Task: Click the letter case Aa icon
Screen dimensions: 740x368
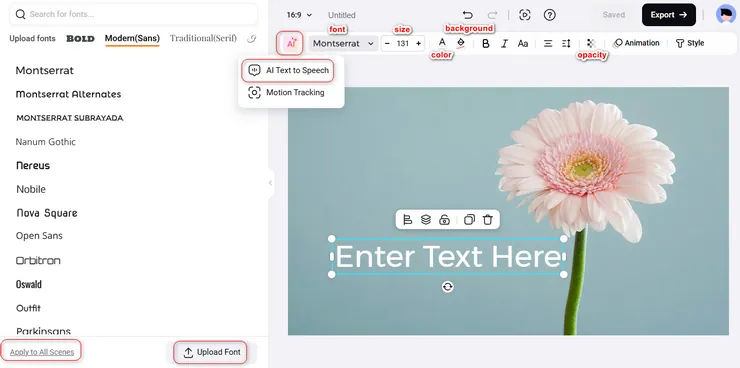Action: (522, 43)
